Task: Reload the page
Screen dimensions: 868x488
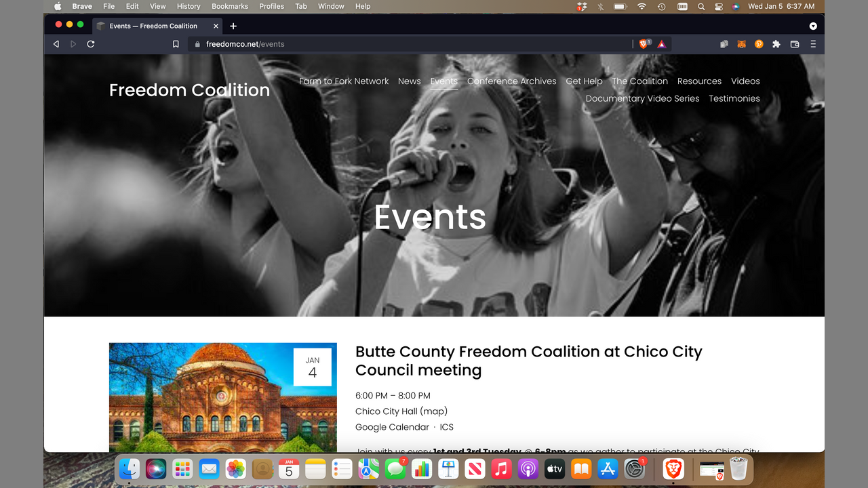Action: 91,44
